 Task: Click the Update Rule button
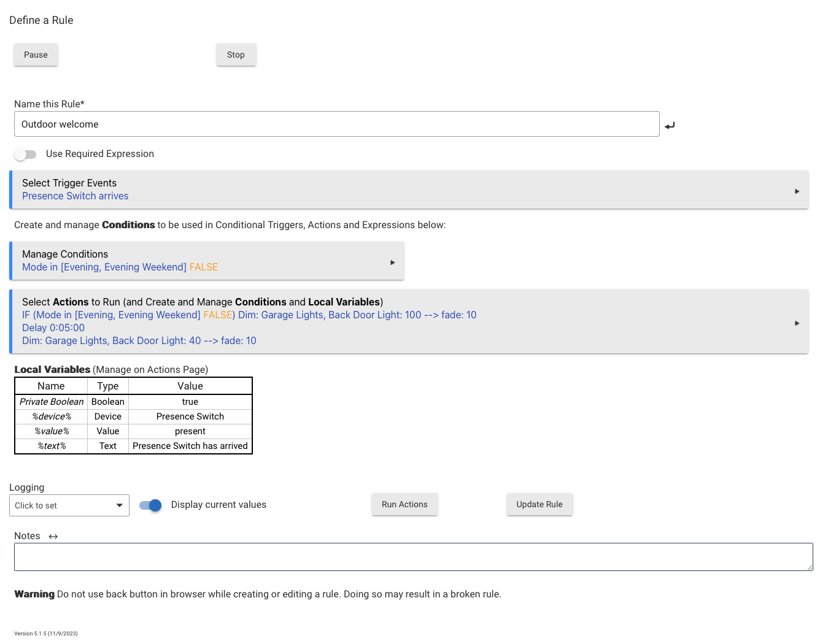pos(539,504)
